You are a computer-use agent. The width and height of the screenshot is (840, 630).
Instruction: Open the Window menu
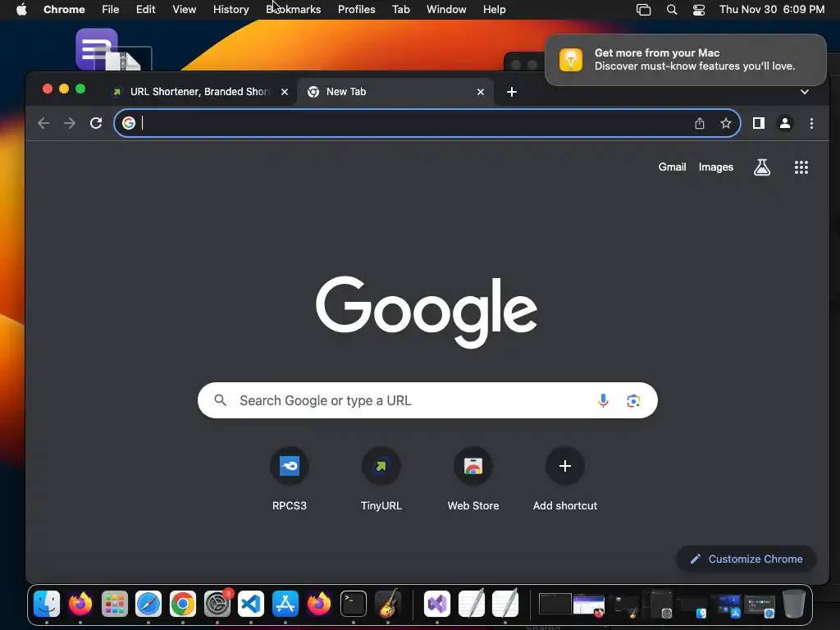click(446, 9)
